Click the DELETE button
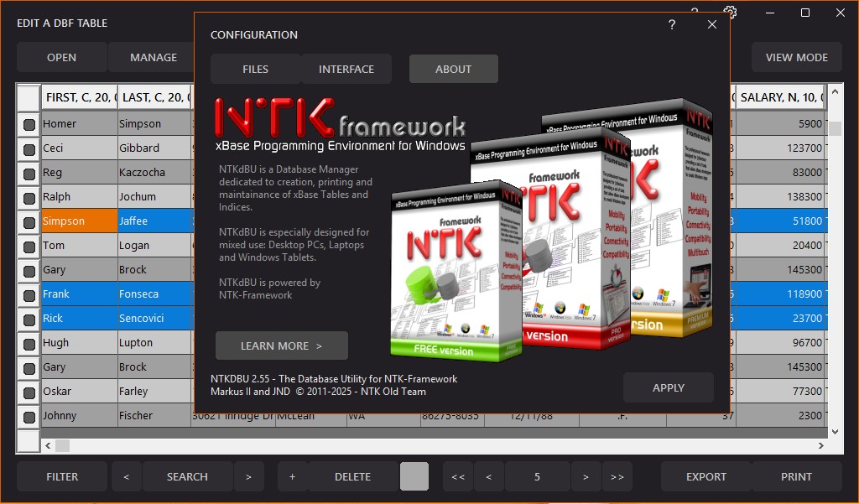Screen dimensions: 859x504 click(353, 476)
